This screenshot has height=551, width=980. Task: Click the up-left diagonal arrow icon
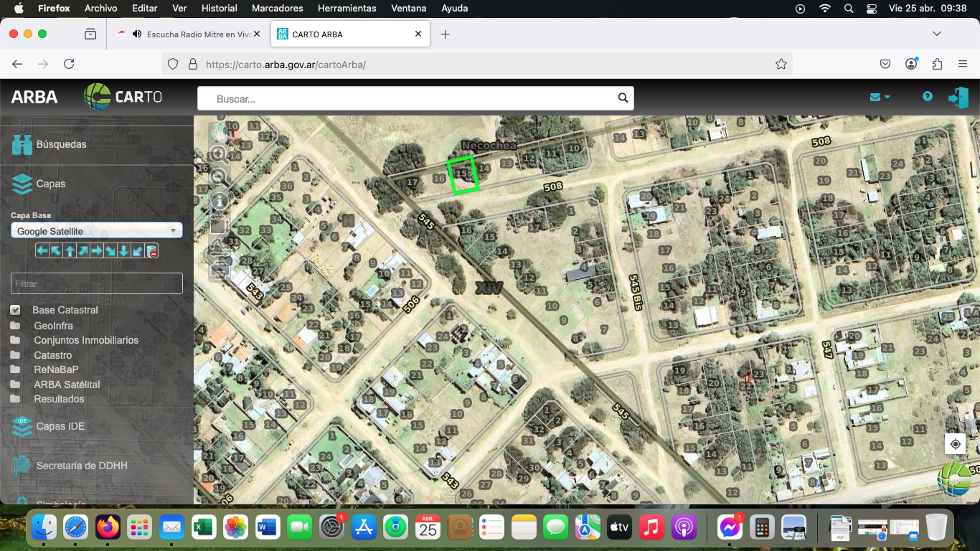[x=56, y=250]
